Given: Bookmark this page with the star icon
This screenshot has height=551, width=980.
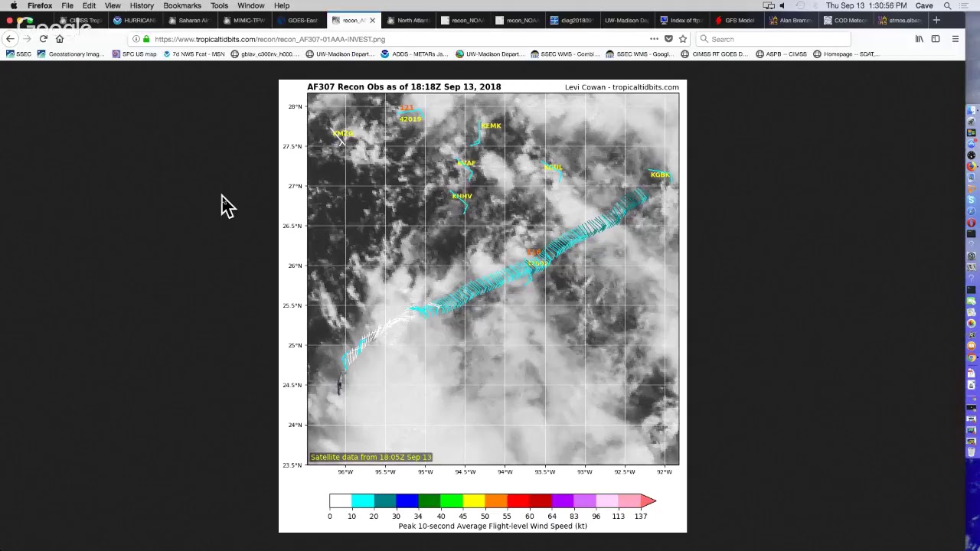Looking at the screenshot, I should (x=682, y=39).
